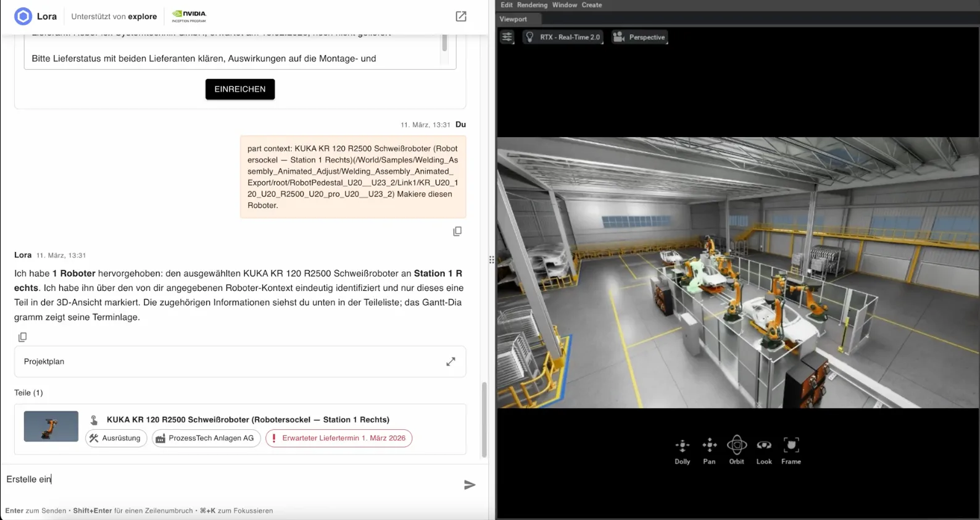Select the Dolly navigation tool
This screenshot has height=520, width=980.
coord(683,451)
